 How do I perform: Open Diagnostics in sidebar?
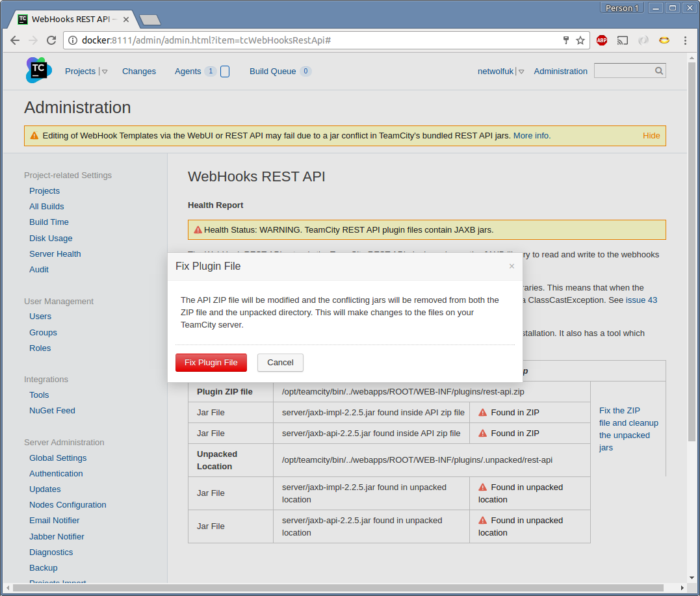click(x=51, y=552)
